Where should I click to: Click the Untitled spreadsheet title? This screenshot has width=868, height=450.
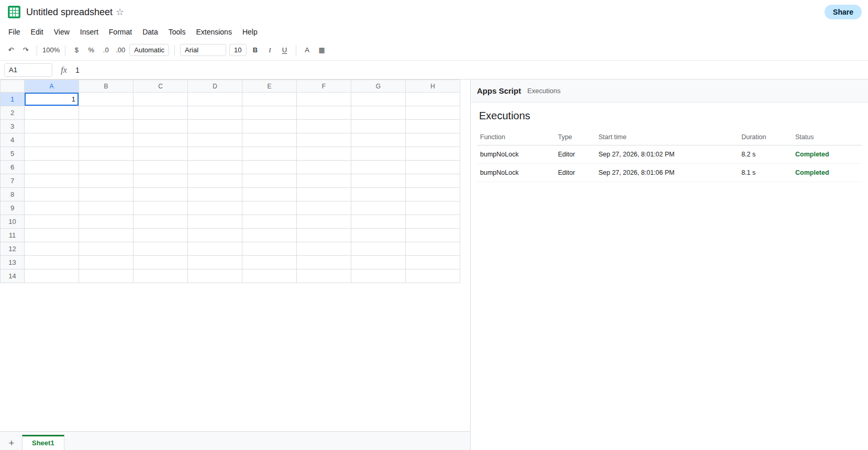pos(70,12)
